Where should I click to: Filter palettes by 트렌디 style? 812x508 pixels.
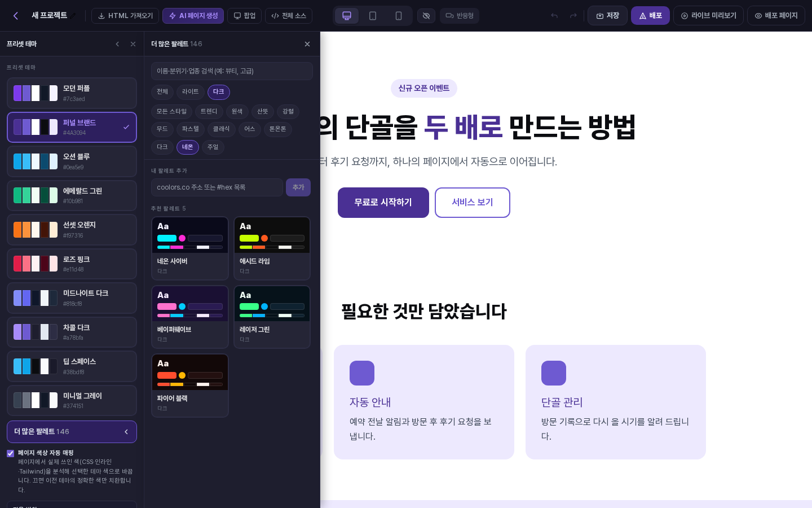pyautogui.click(x=209, y=112)
